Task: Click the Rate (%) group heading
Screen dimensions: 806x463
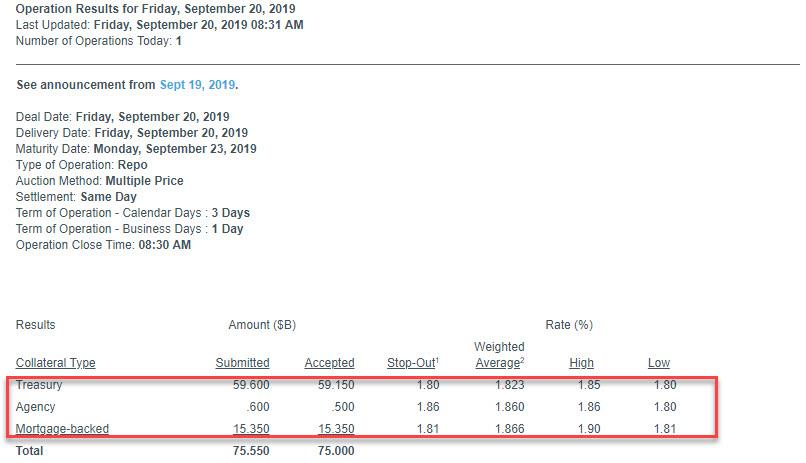Action: (569, 325)
